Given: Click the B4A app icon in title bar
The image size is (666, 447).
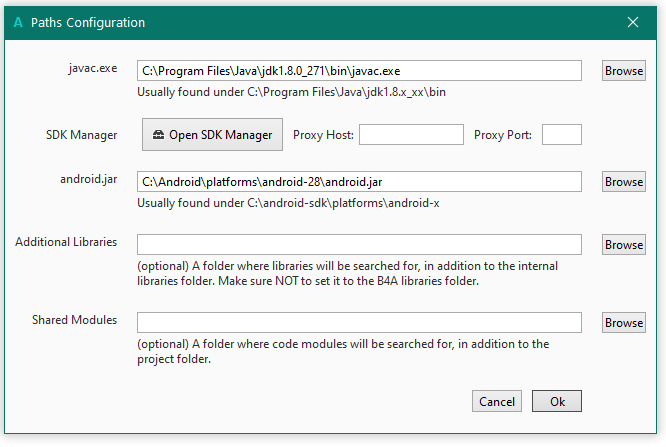Looking at the screenshot, I should (x=18, y=22).
